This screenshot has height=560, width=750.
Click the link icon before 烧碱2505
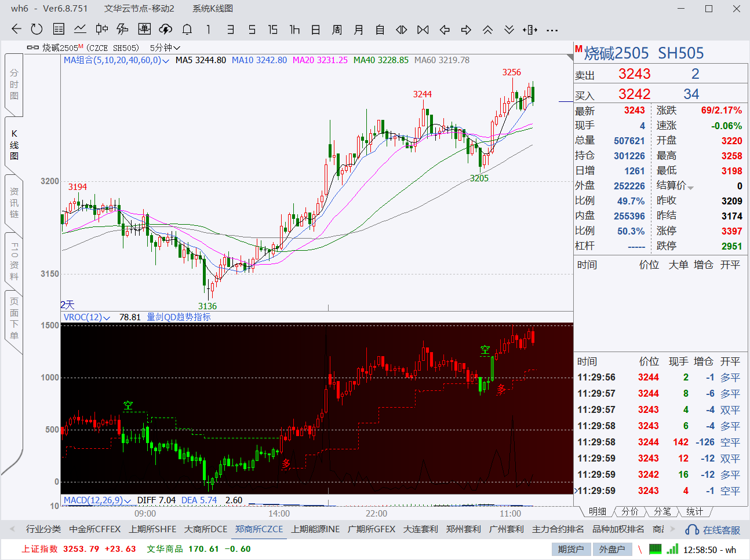(x=33, y=47)
